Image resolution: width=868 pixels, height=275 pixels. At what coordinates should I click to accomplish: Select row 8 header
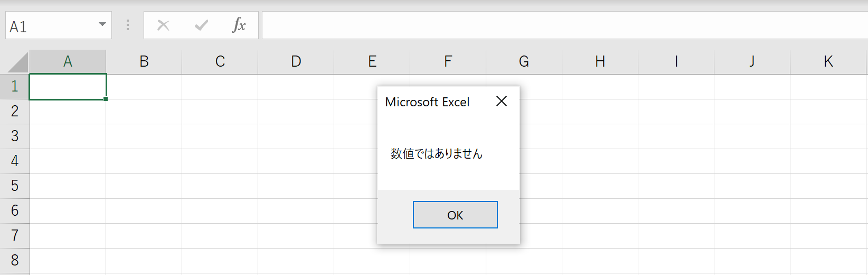coord(15,260)
